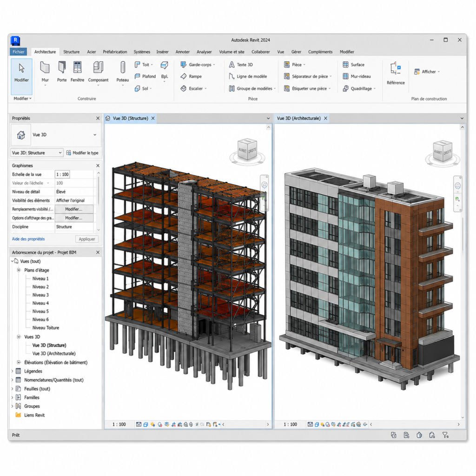Expand the Familles tree node

point(13,397)
